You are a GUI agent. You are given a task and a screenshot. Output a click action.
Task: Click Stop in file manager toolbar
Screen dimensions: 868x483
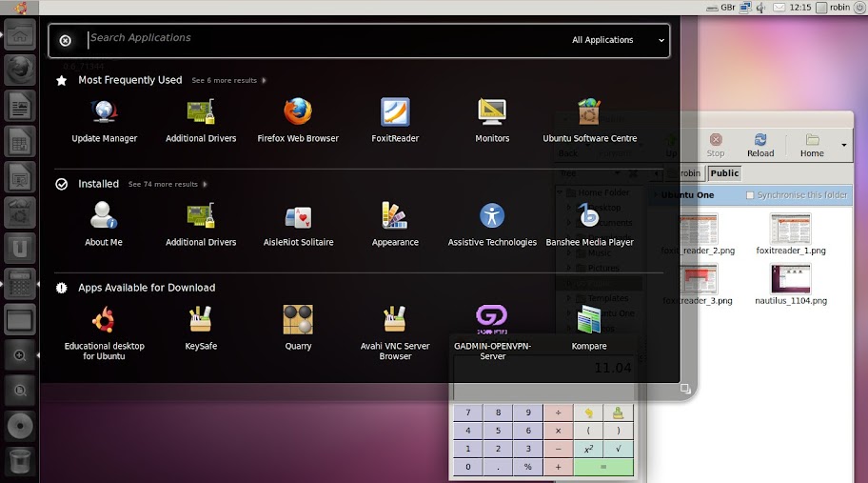(715, 145)
